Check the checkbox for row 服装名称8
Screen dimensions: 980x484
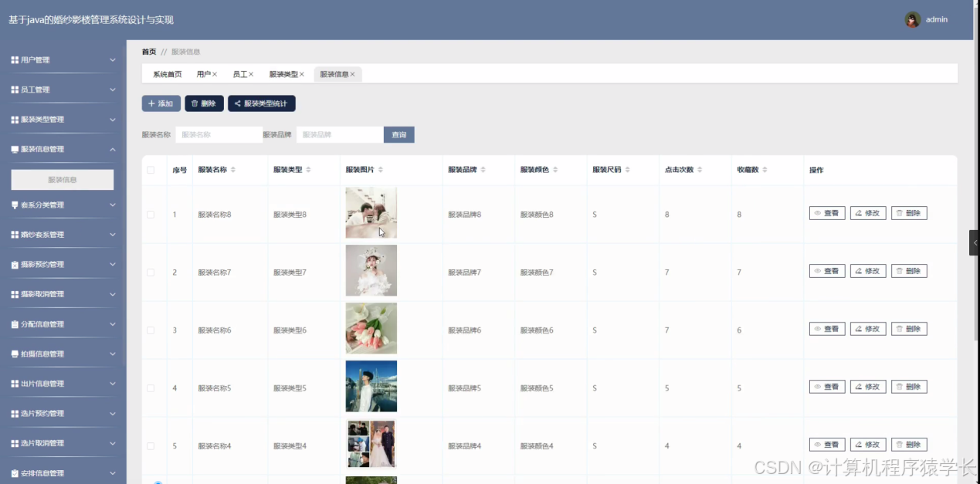[151, 215]
